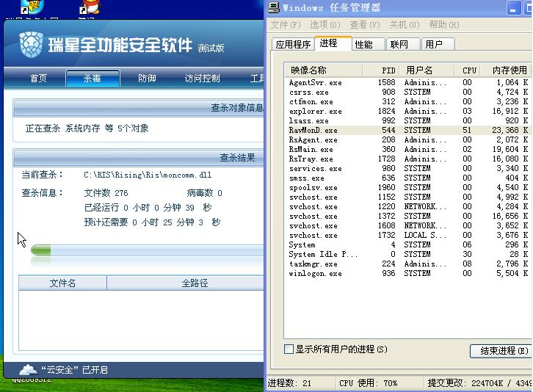Click the current scan path moncomm.dll
Image resolution: width=533 pixels, height=392 pixels.
(x=148, y=175)
